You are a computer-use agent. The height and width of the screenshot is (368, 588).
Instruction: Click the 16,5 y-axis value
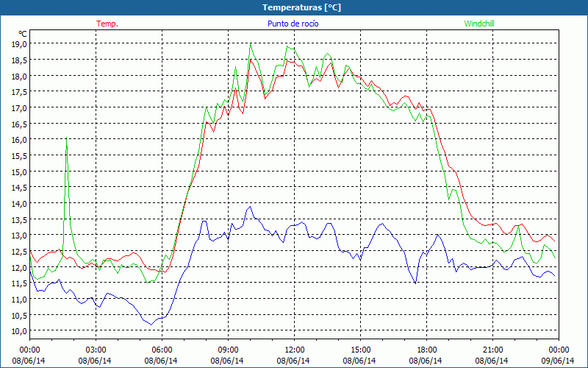(20, 124)
